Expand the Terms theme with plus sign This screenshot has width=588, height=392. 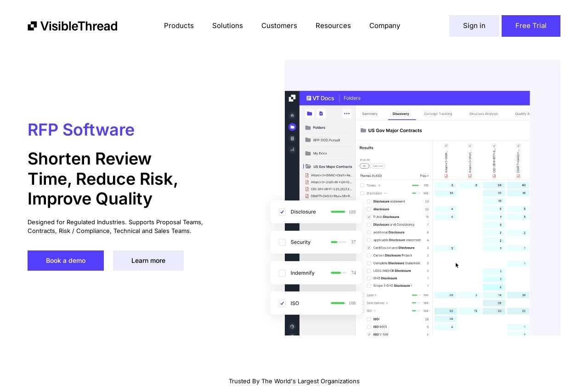pos(379,185)
